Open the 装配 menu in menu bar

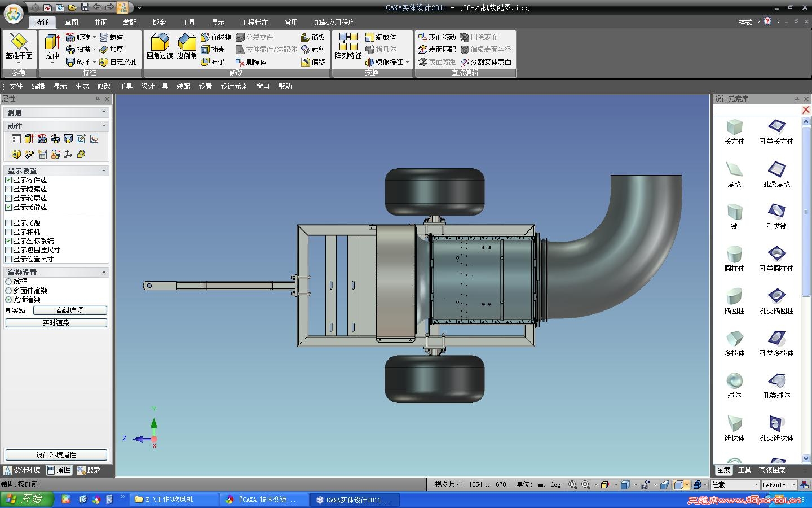[183, 86]
